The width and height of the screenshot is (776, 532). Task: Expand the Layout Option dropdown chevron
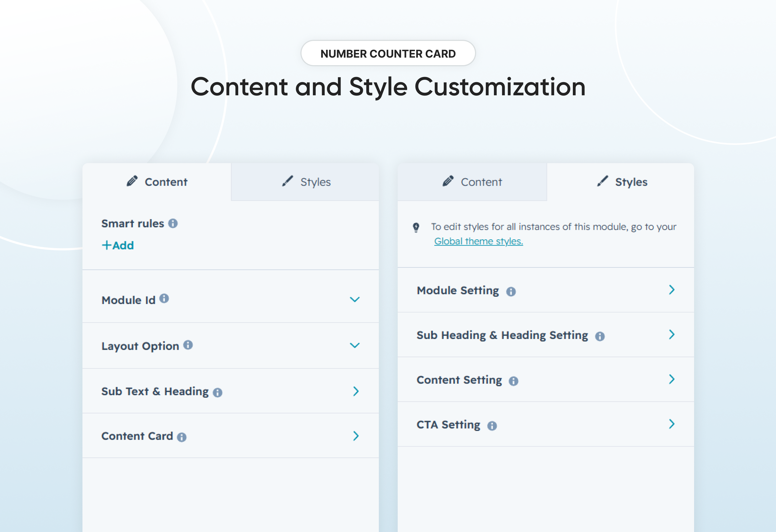coord(355,345)
